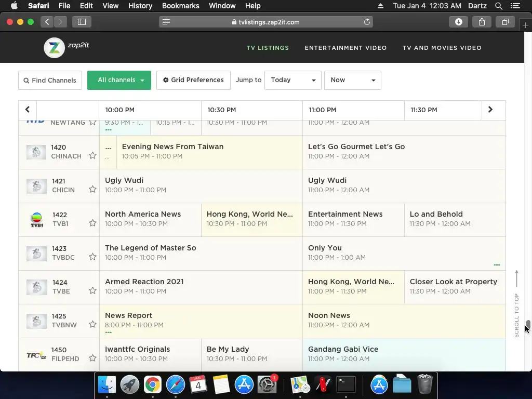Favorite channel 1450 FILPEHD with star
This screenshot has width=532, height=399.
click(x=92, y=358)
